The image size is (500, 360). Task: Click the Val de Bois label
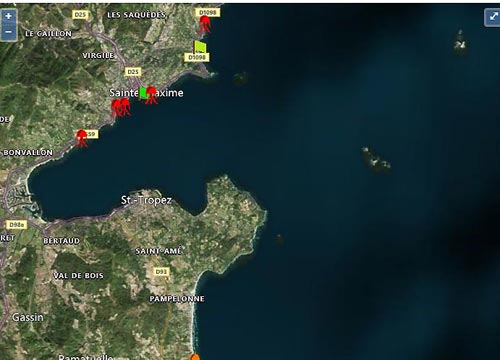click(x=79, y=276)
